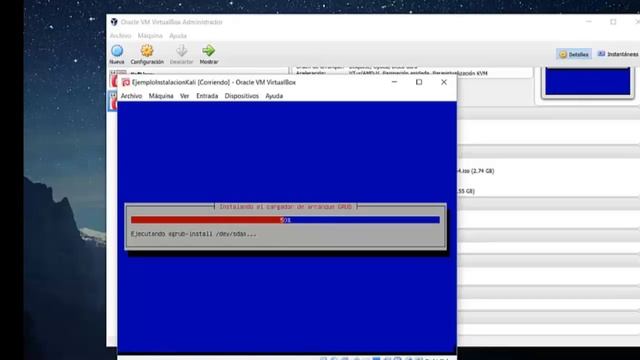Close the EjemploInstalacionKali VM window
This screenshot has height=360, width=640.
click(444, 82)
